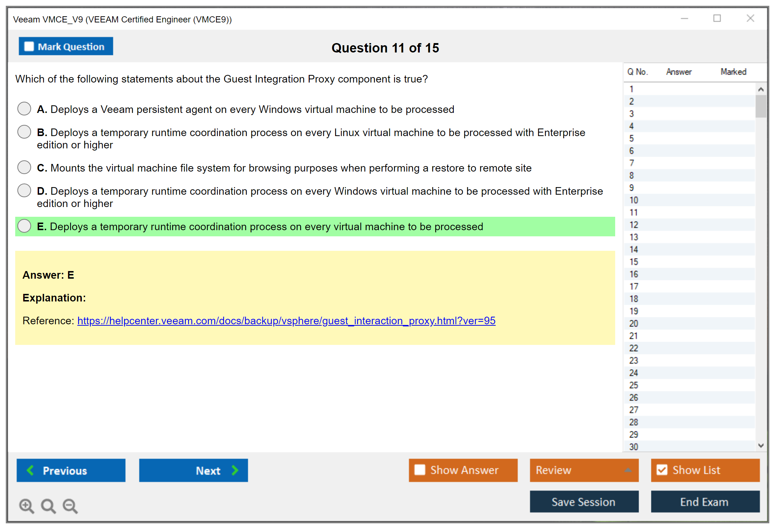Tick the Mark Question checkbox
The width and height of the screenshot is (778, 532).
tap(29, 47)
